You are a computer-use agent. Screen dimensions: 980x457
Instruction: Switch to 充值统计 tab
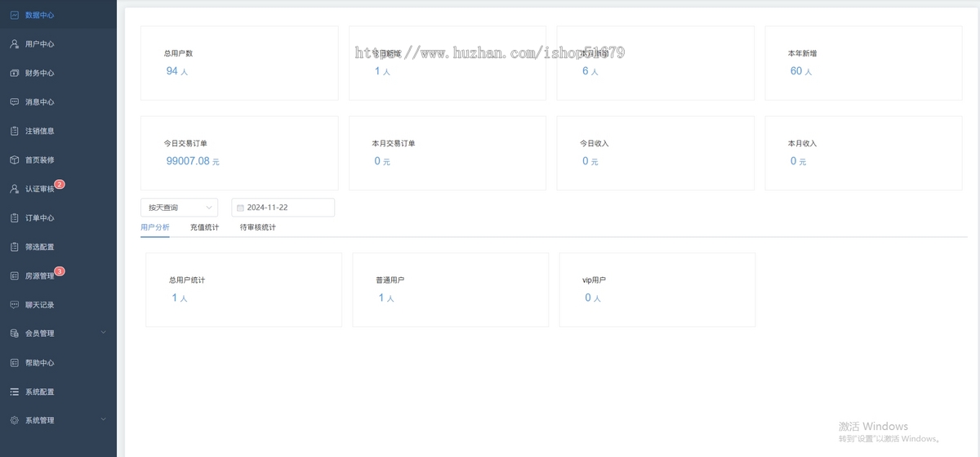click(x=204, y=227)
